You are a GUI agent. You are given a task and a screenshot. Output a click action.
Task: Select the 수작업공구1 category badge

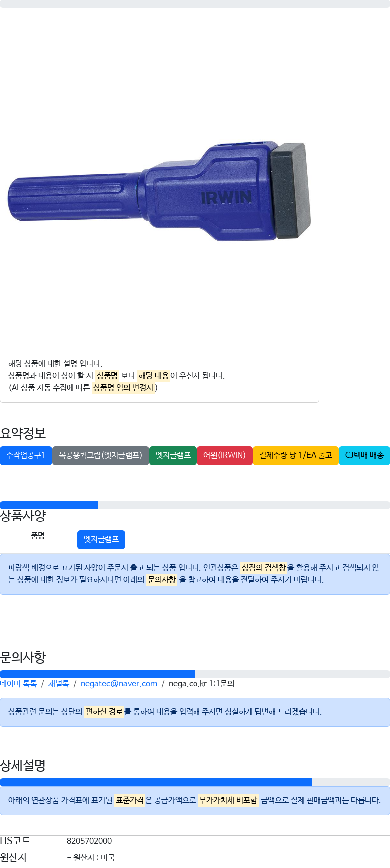point(26,455)
